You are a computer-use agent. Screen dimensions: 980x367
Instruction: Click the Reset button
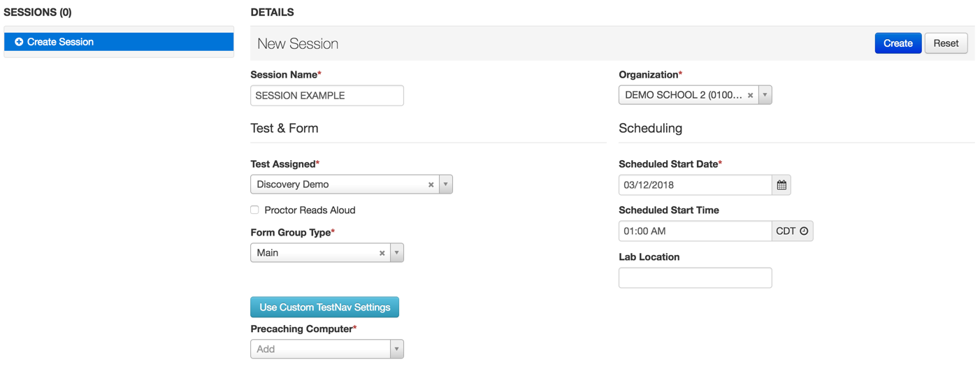pyautogui.click(x=946, y=43)
